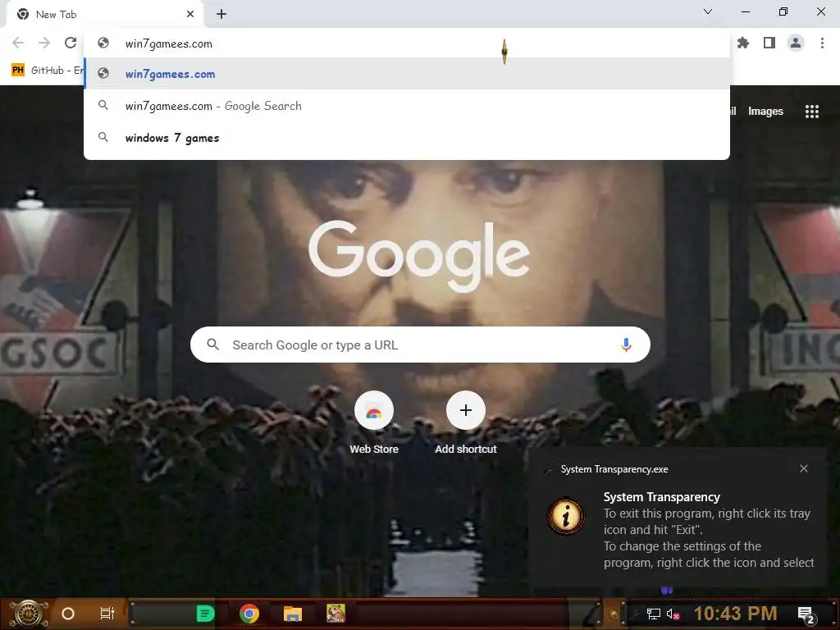This screenshot has height=630, width=840.
Task: Click the Chrome taskbar icon
Action: click(x=249, y=614)
